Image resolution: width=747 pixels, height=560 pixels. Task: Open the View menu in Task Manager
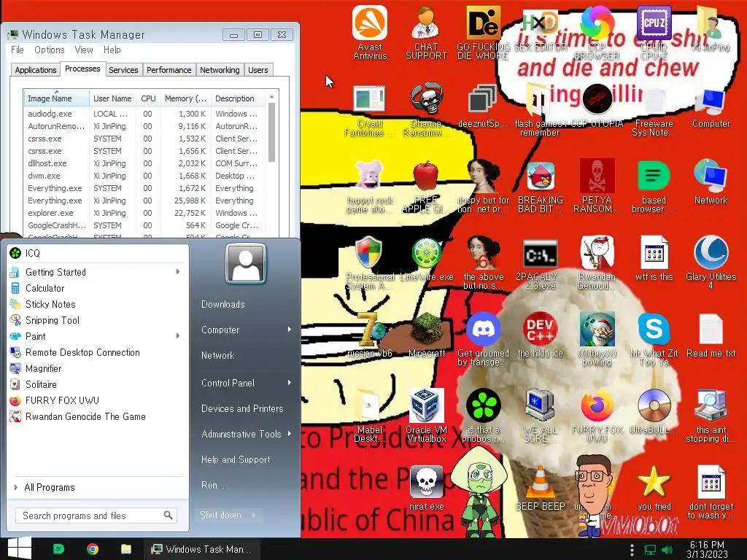coord(84,50)
